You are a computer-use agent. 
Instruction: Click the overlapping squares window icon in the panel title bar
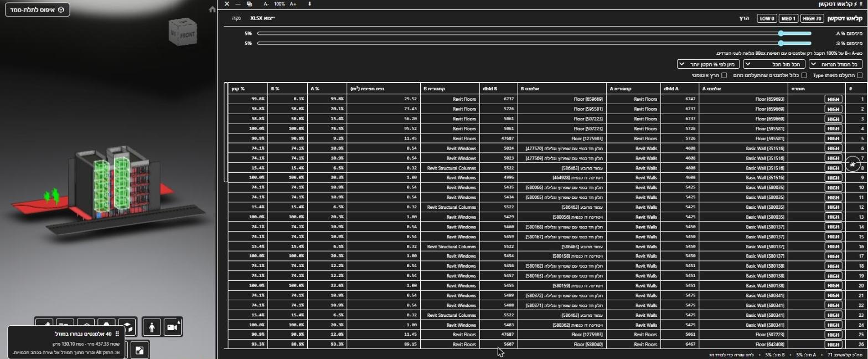click(x=250, y=4)
